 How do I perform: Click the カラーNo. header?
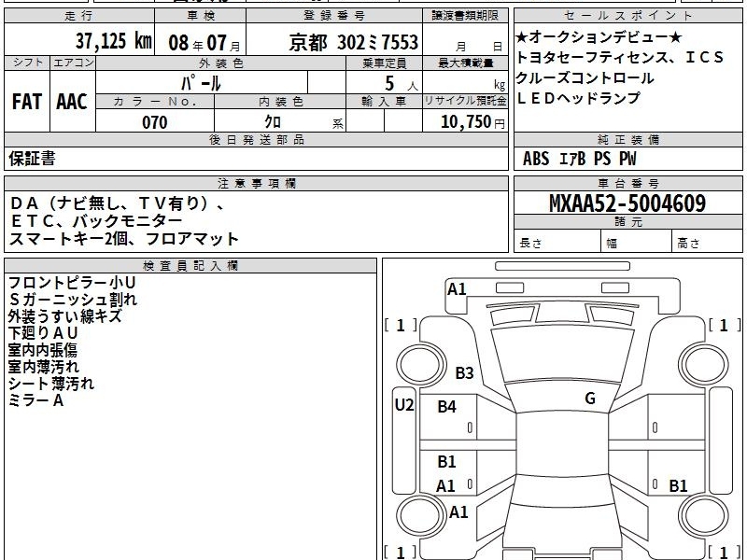[155, 101]
